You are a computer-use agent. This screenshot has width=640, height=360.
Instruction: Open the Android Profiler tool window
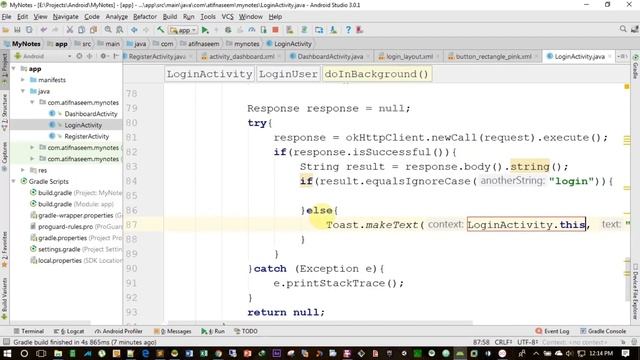[118, 331]
